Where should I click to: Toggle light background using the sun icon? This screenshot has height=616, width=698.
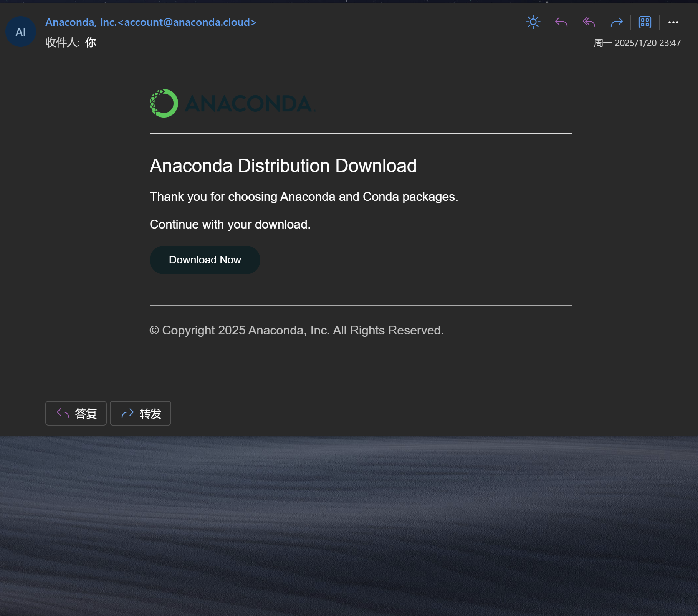point(533,22)
